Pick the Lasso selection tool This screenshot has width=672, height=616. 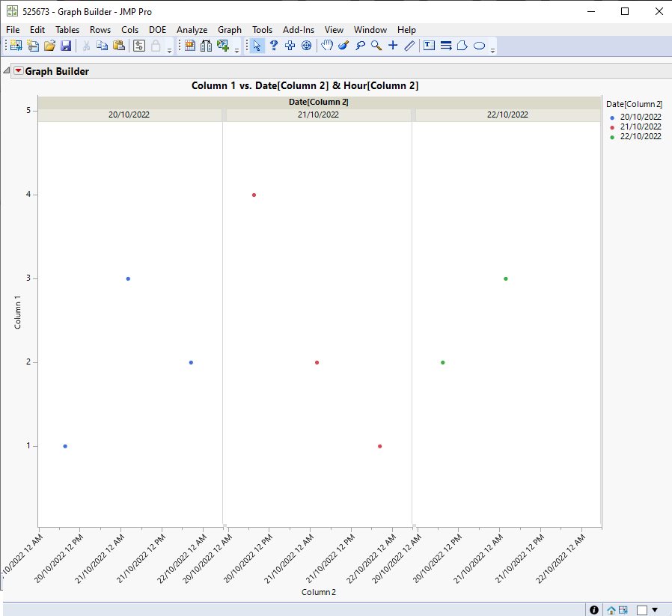tap(360, 46)
